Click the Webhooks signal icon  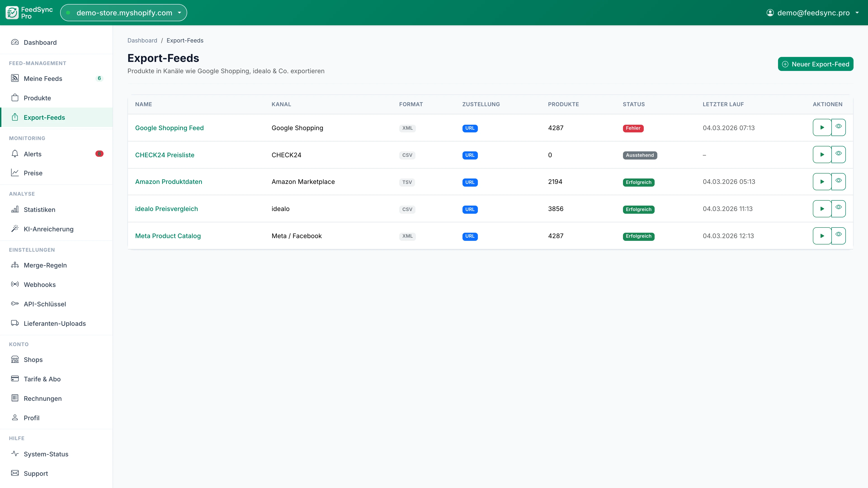click(x=15, y=284)
